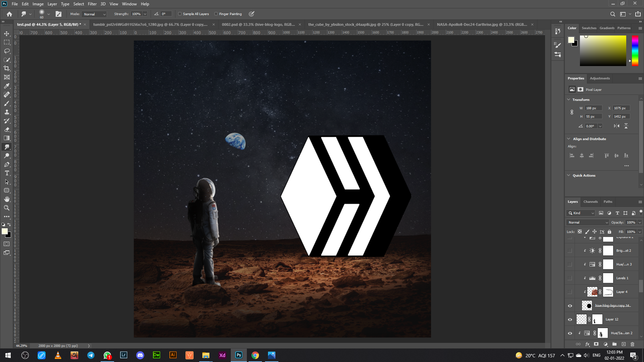Open the Filter menu
644x362 pixels.
click(92, 4)
